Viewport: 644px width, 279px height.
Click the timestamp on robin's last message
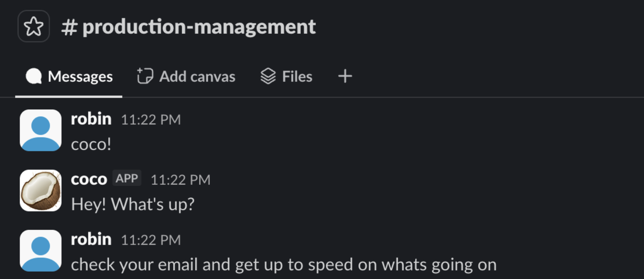tap(151, 240)
